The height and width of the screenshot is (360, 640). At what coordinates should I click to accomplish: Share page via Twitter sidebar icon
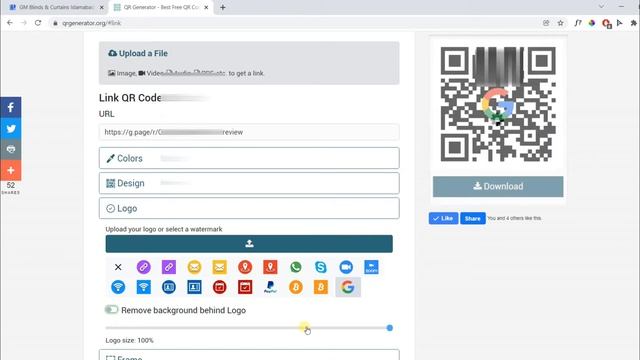[11, 129]
